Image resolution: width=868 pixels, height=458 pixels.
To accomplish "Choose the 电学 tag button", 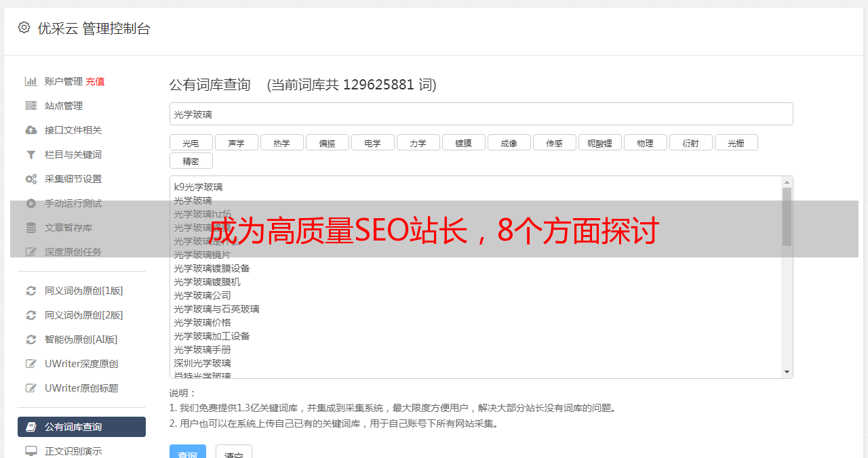I will tap(372, 142).
